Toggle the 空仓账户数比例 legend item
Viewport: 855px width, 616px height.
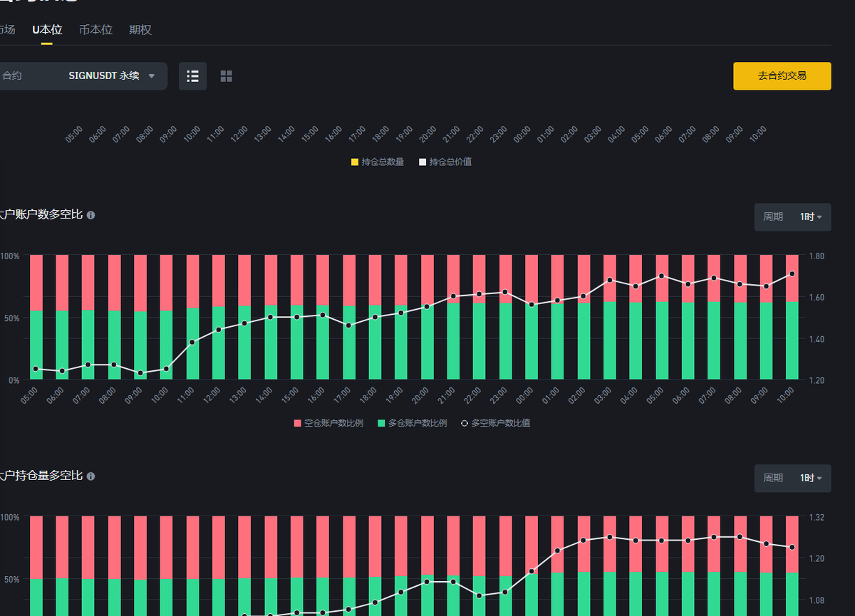click(329, 423)
